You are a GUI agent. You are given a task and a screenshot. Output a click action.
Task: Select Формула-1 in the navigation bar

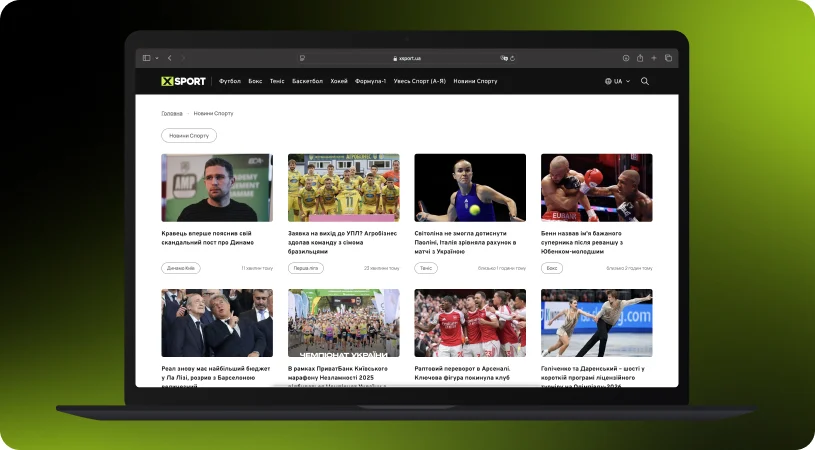(370, 81)
